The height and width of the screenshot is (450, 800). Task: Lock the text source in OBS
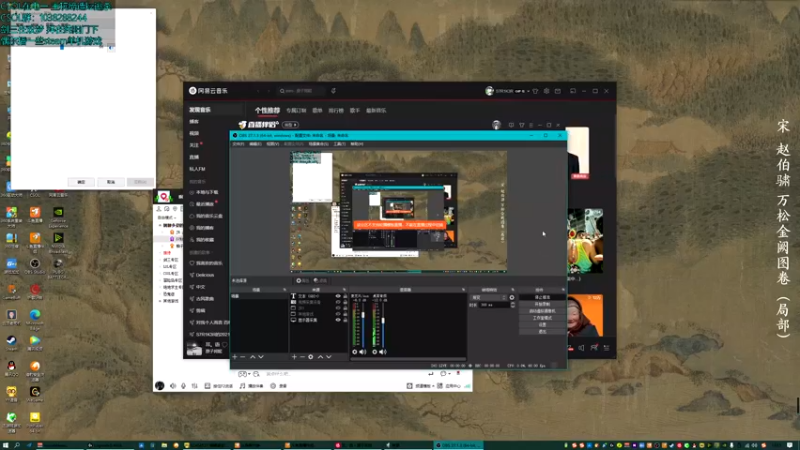[x=345, y=296]
